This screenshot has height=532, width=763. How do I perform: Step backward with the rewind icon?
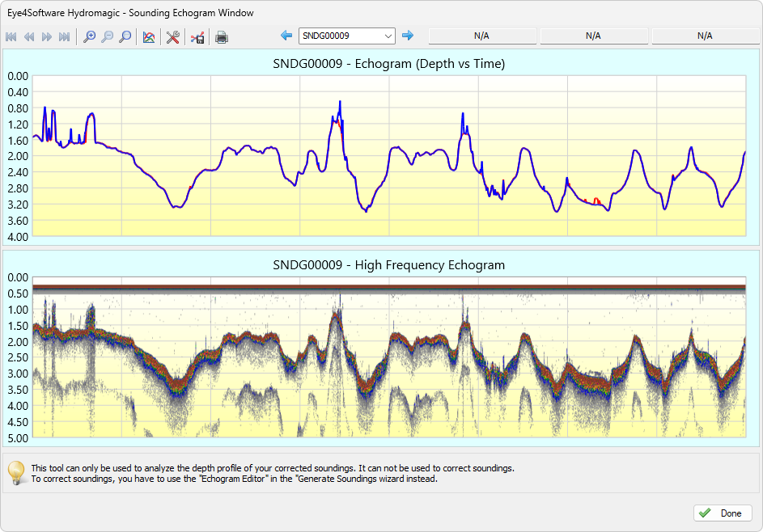(x=29, y=37)
